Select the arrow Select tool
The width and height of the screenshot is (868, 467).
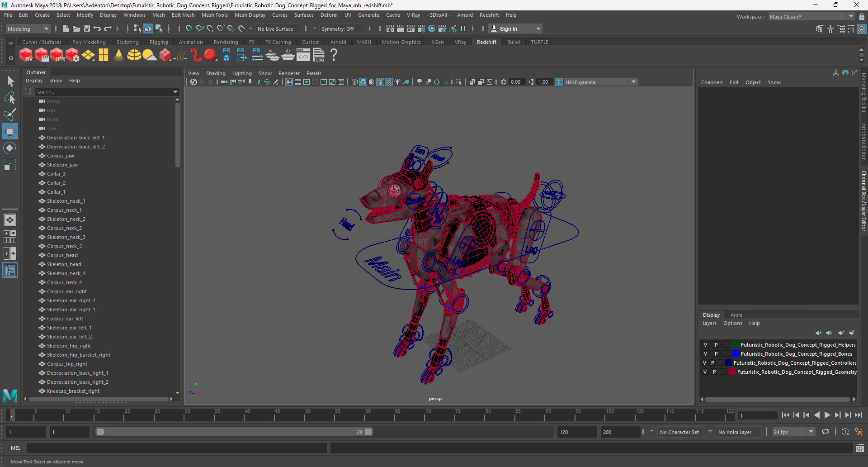(10, 81)
